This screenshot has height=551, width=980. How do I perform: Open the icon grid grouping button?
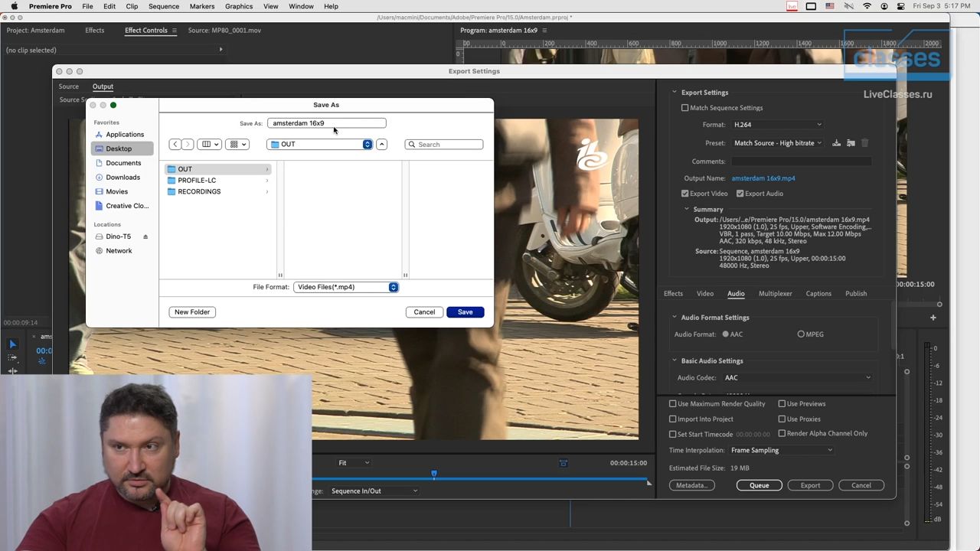coord(237,145)
